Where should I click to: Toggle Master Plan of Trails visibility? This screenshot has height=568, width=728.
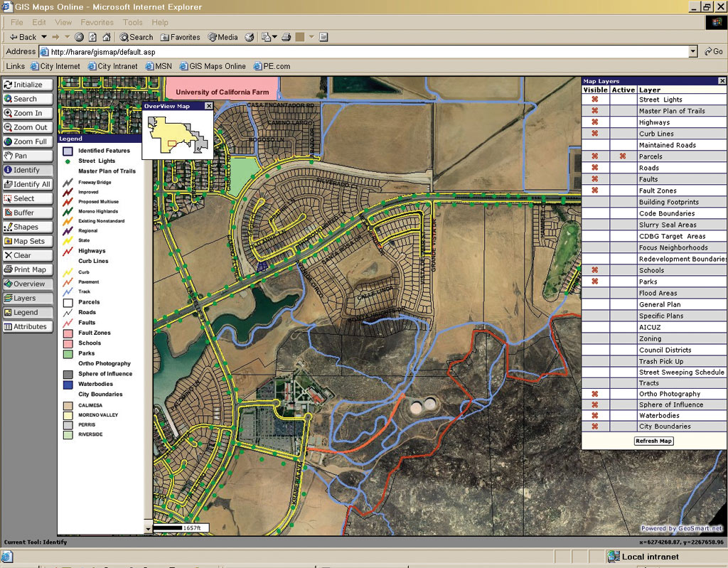[x=595, y=110]
